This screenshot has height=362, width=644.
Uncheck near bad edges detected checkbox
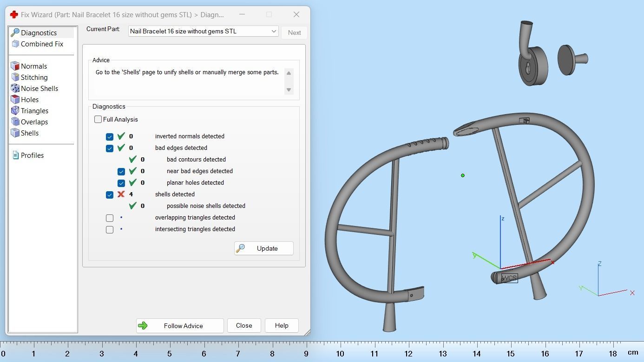pos(121,171)
